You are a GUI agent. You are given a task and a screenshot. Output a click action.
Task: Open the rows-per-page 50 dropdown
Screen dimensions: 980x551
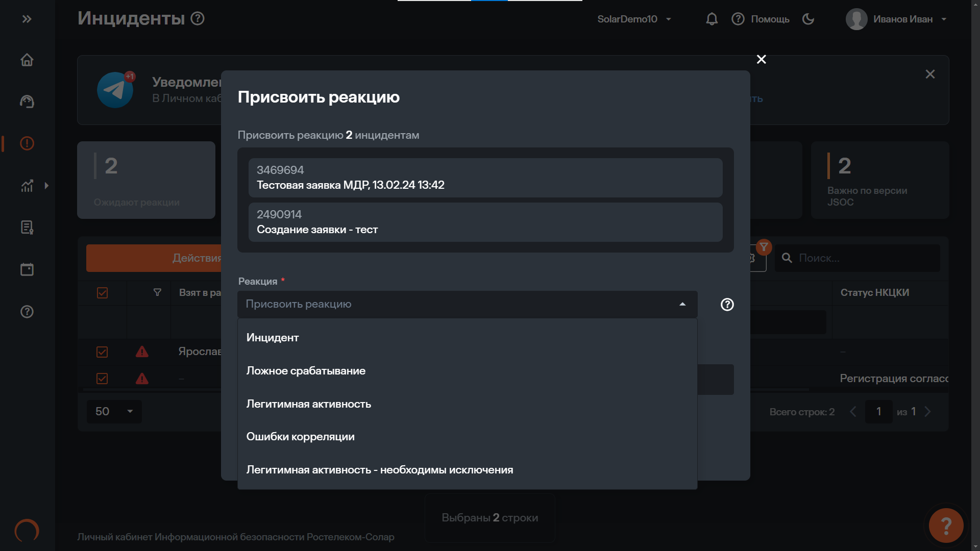(x=114, y=412)
